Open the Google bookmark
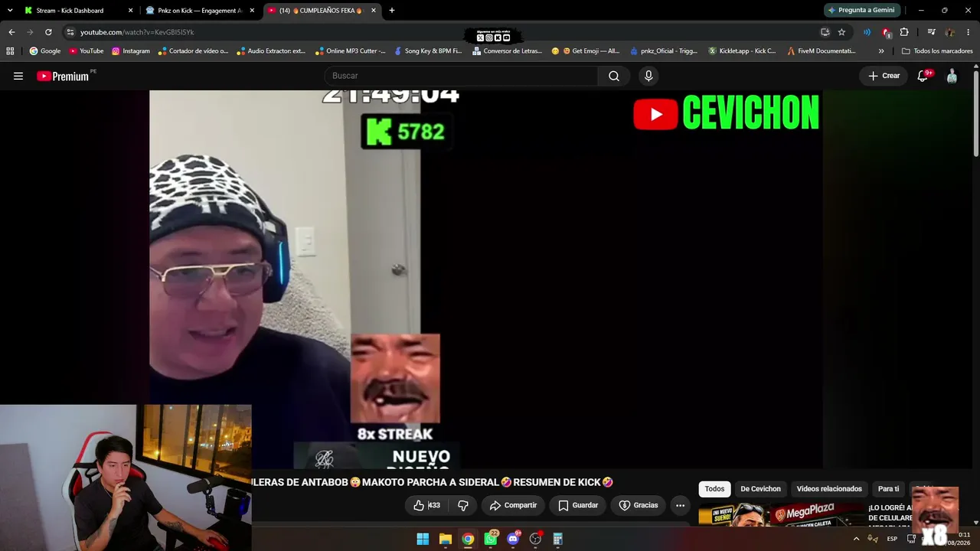The image size is (980, 551). (x=44, y=51)
